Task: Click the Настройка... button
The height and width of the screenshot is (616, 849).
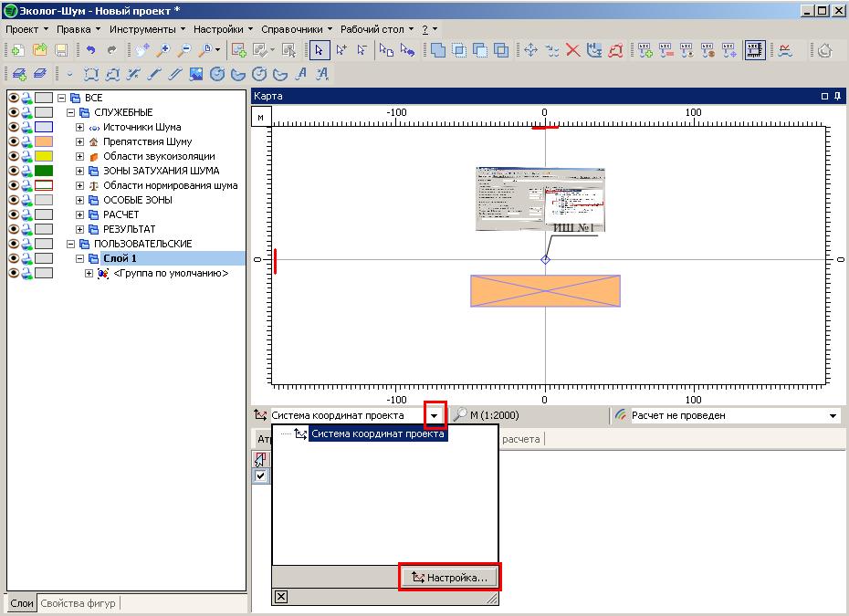Action: (449, 577)
